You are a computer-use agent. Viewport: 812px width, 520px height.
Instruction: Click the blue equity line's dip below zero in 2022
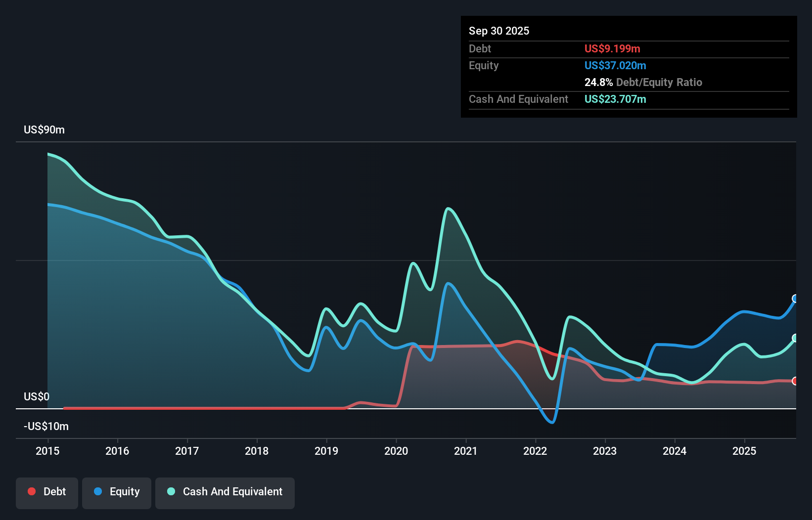(552, 423)
